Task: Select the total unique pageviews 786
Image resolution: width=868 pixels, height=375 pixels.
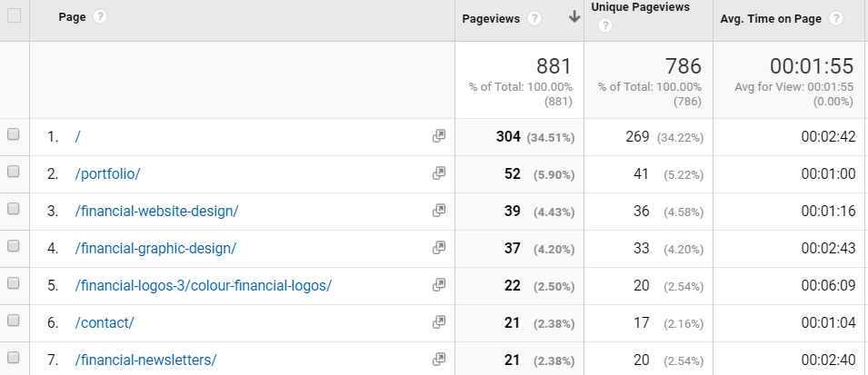Action: pos(683,66)
